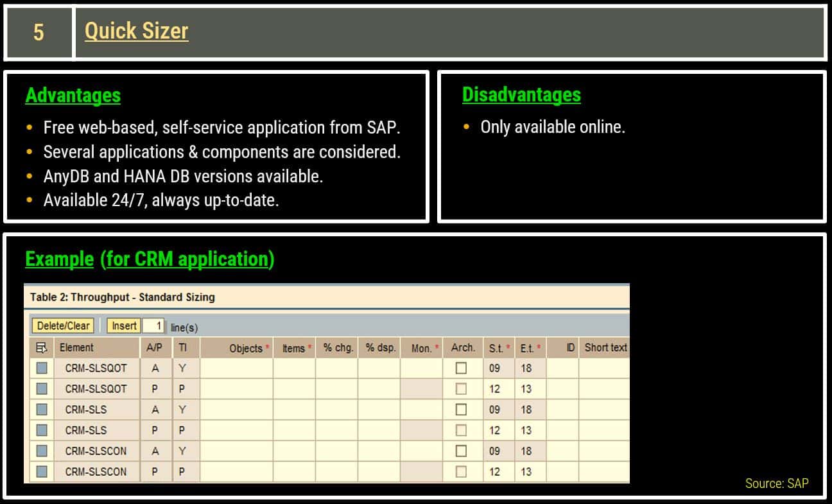The width and height of the screenshot is (832, 504).
Task: Select row marker for CRM-SLSQOT row with A/P value A
Action: pyautogui.click(x=42, y=369)
